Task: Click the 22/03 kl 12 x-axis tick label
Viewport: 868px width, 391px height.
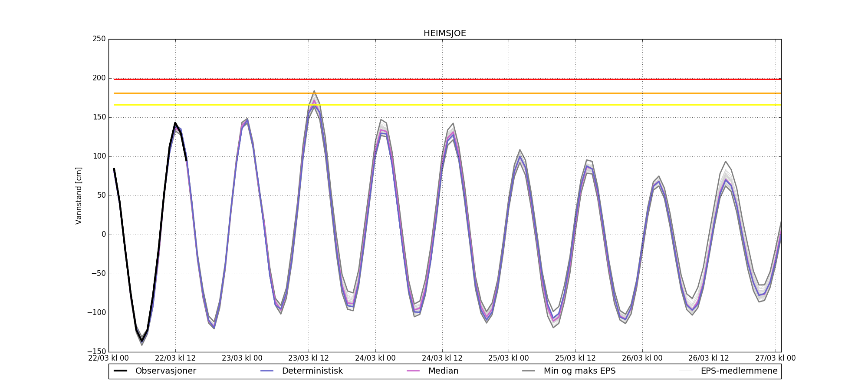Action: tap(175, 358)
